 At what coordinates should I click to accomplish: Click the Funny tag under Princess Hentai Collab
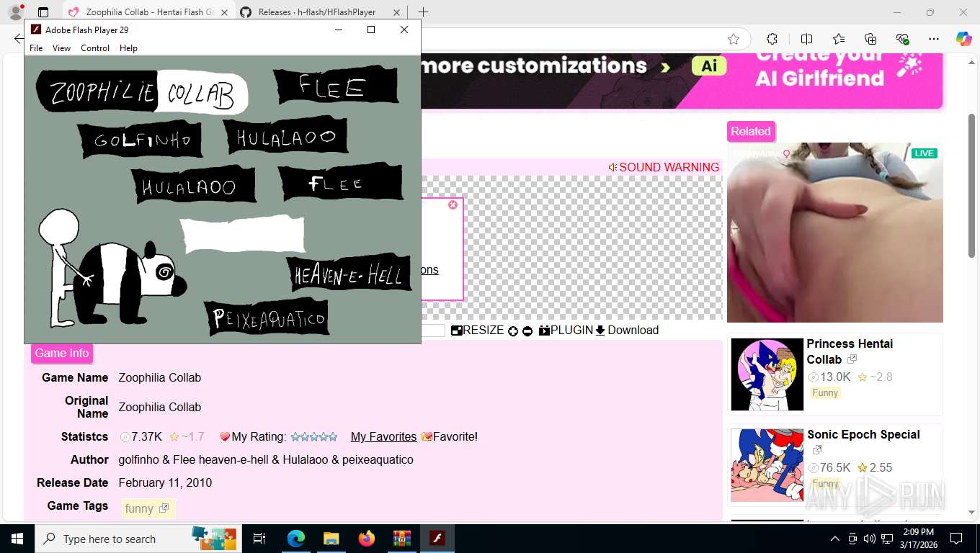(825, 393)
